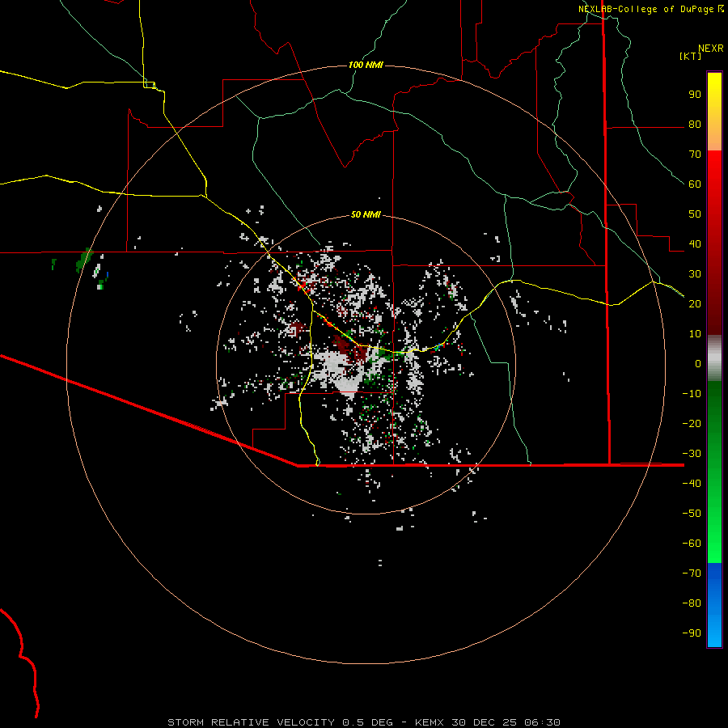The height and width of the screenshot is (728, 728).
Task: Click the "-20" value on velocity scale
Action: coord(692,424)
